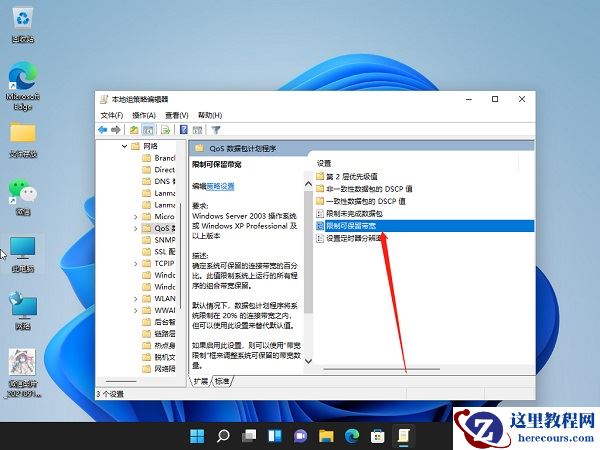Screen dimensions: 600x450
Task: Open the Widgets taskbar icon
Action: point(275,435)
